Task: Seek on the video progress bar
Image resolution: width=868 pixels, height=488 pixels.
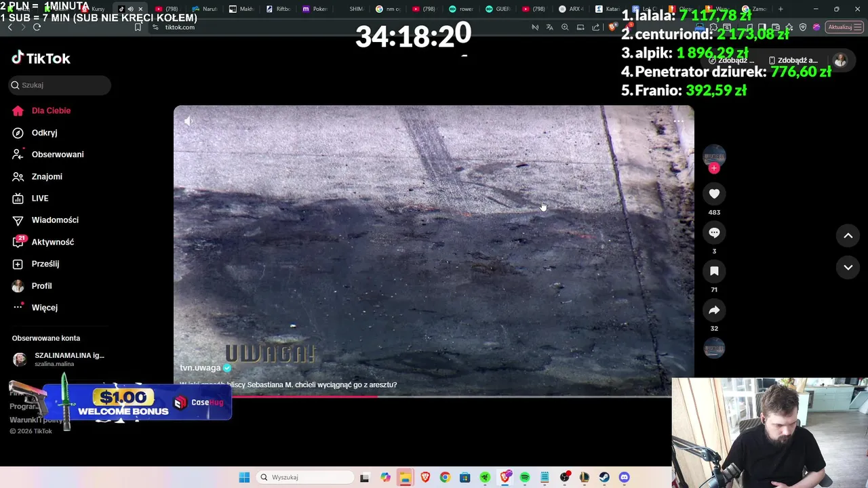Action: 434,396
